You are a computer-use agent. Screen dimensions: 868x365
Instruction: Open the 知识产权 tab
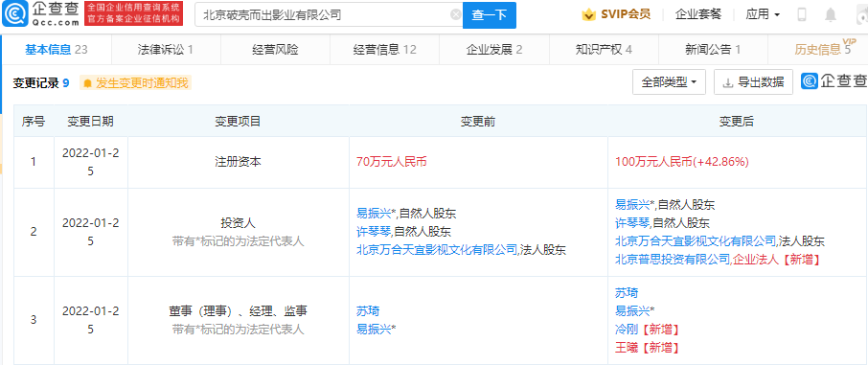[x=604, y=50]
